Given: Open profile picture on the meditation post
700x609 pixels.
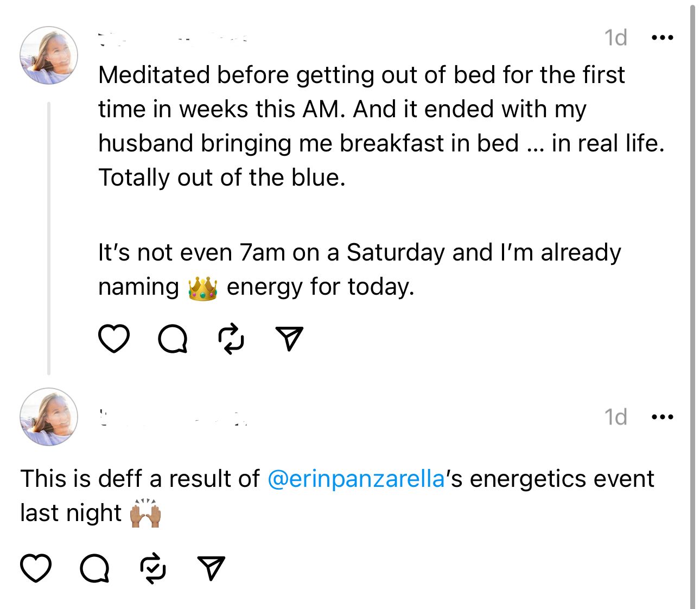Looking at the screenshot, I should pyautogui.click(x=49, y=55).
